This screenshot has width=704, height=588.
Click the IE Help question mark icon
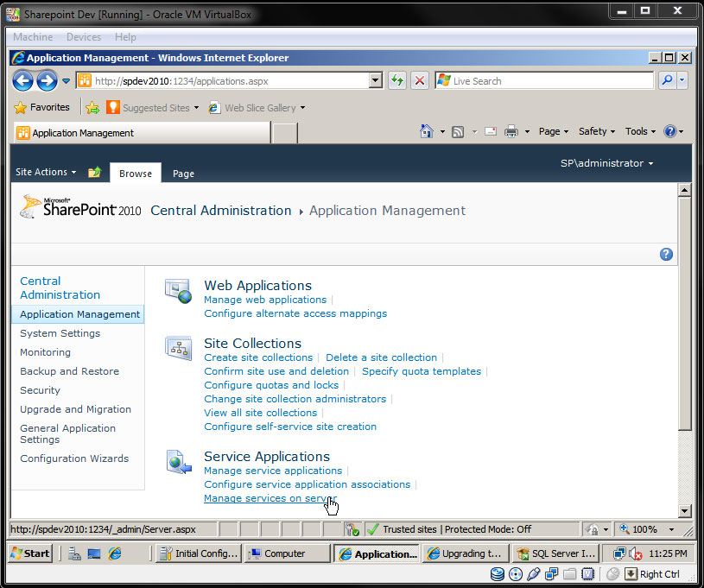click(x=669, y=131)
